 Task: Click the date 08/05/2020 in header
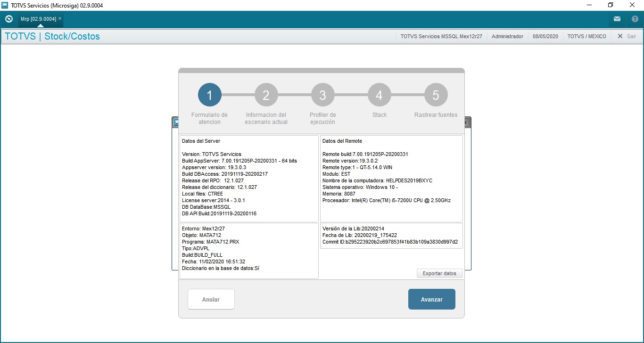545,36
